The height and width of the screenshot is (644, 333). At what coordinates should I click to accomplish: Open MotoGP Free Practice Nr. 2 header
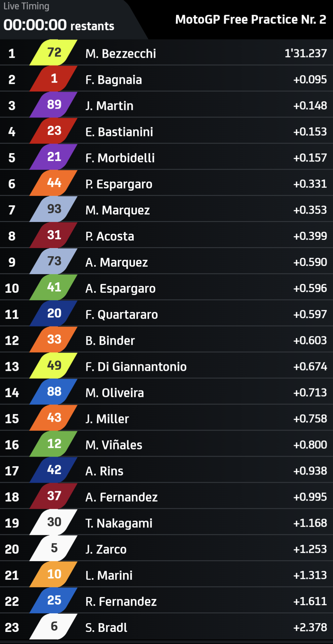(251, 20)
